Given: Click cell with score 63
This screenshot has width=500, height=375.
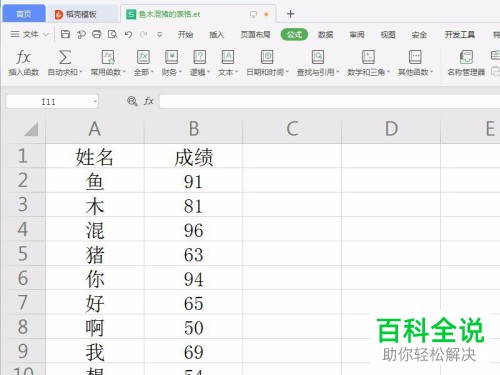Looking at the screenshot, I should click(x=194, y=254).
